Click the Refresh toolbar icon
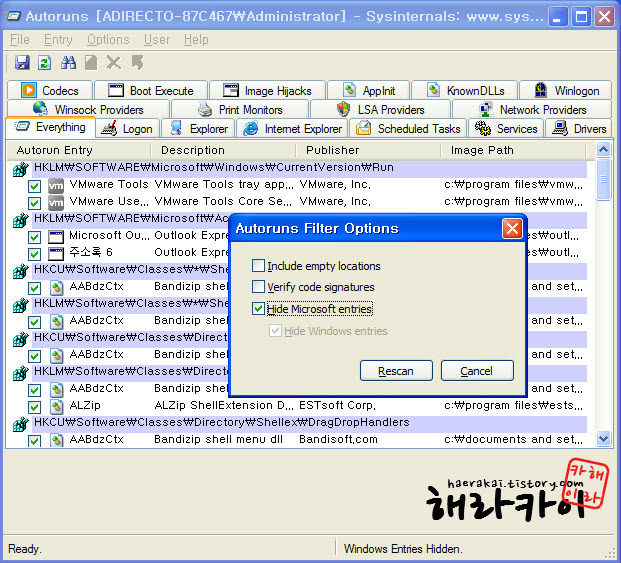 tap(44, 63)
